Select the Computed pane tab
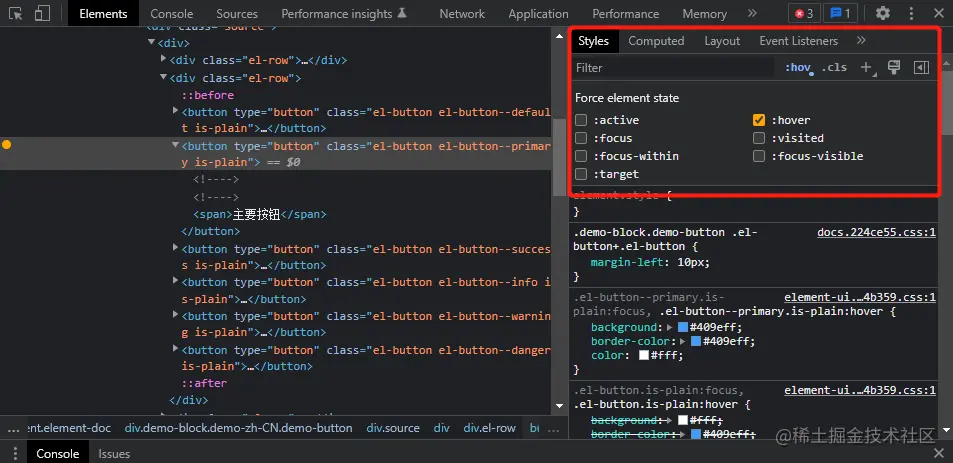This screenshot has height=463, width=953. 656,41
